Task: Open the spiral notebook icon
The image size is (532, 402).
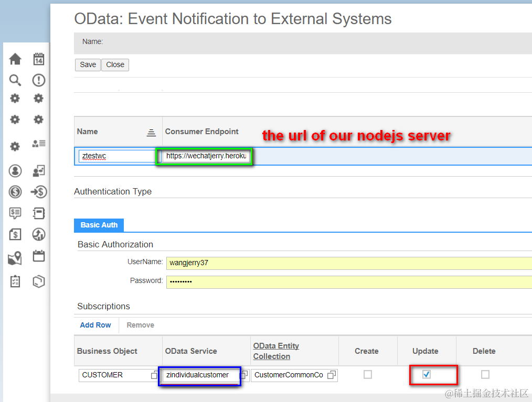Action: tap(39, 213)
